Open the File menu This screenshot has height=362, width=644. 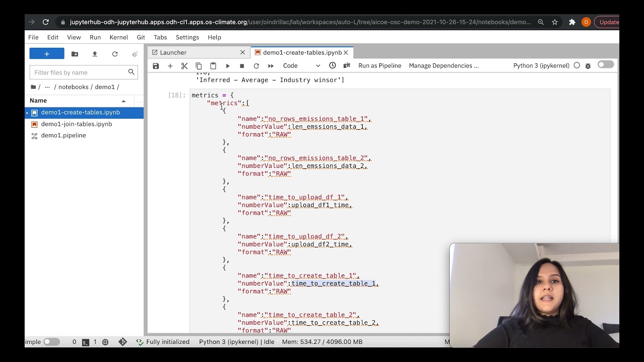(x=33, y=37)
